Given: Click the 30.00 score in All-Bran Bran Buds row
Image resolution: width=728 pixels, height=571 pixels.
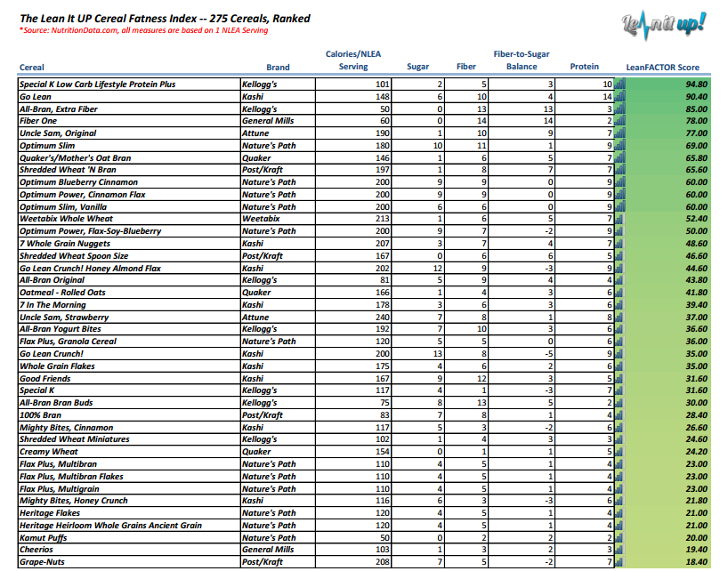Looking at the screenshot, I should pos(697,403).
